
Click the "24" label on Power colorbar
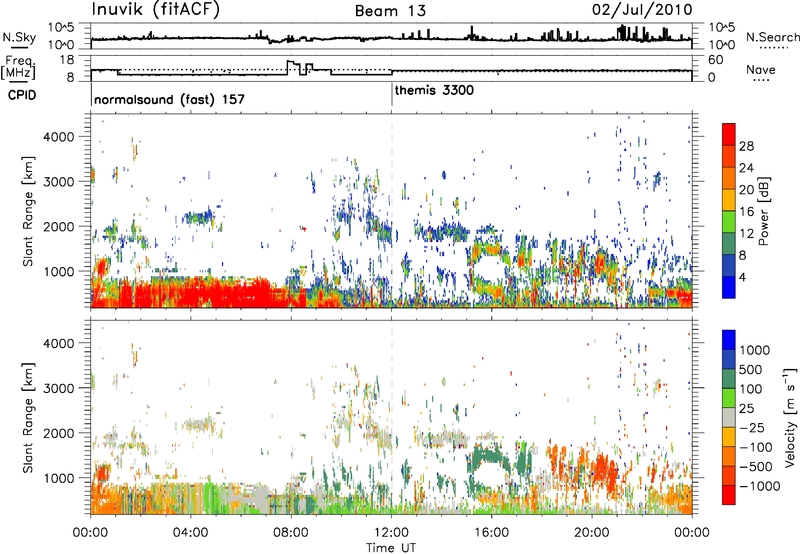[x=746, y=168]
